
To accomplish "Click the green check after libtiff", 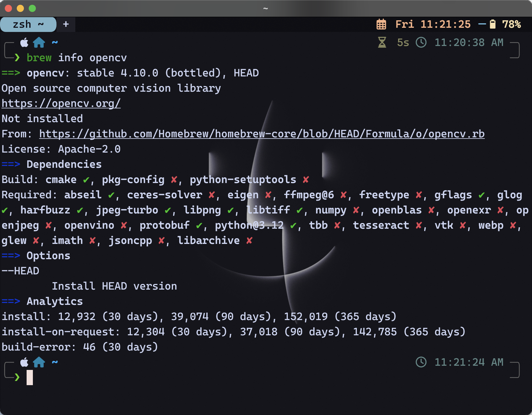I will [299, 210].
